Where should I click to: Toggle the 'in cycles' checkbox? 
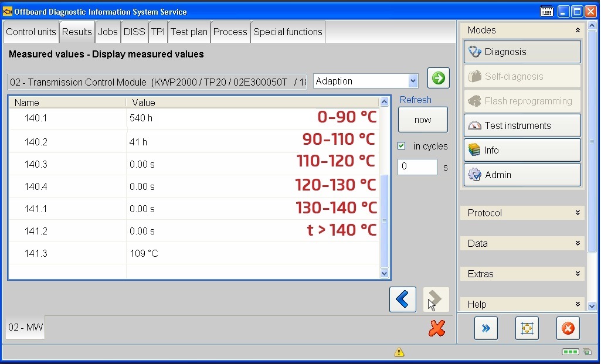pos(402,146)
